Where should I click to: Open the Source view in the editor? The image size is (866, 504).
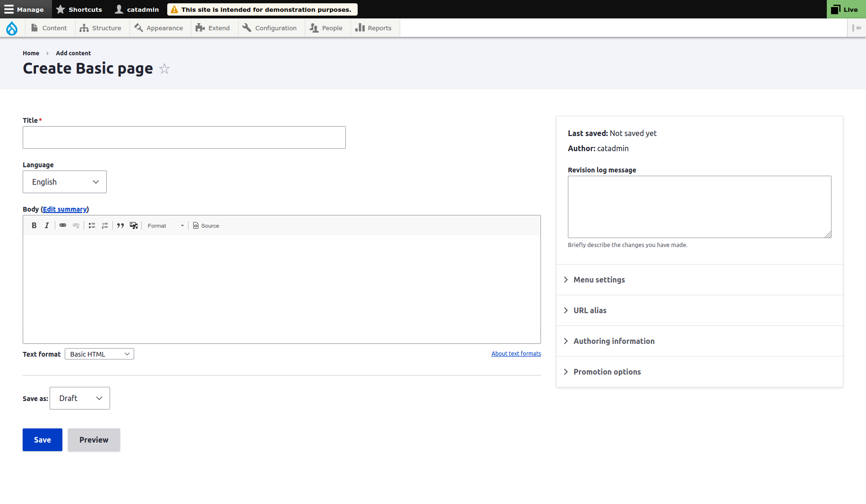(206, 225)
